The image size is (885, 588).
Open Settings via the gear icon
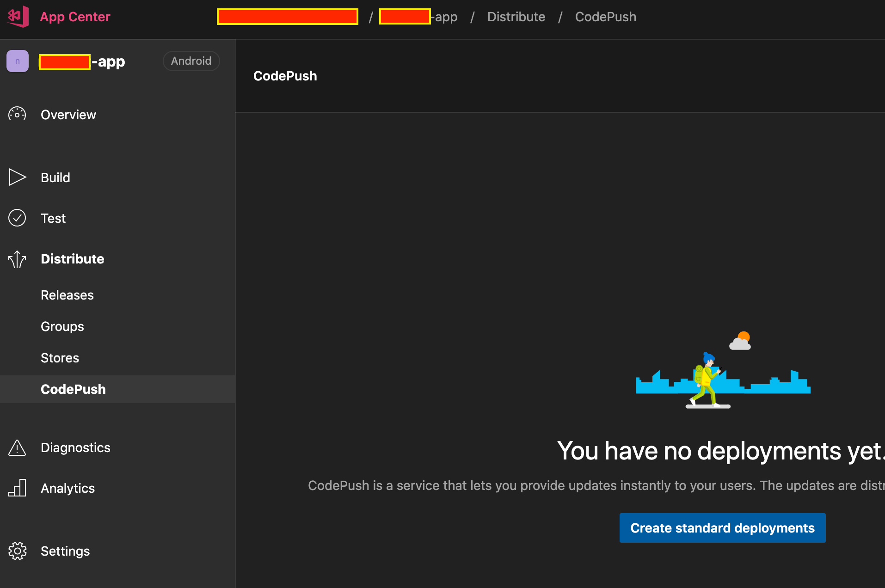18,551
